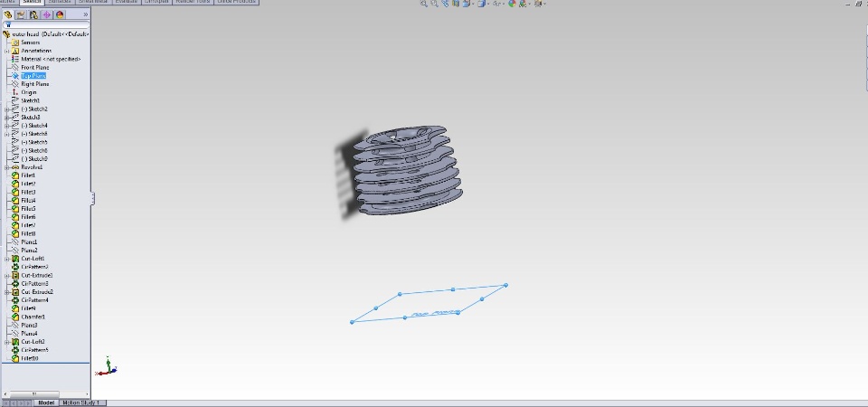Image resolution: width=868 pixels, height=407 pixels.
Task: Select Material not specified entry
Action: tap(46, 59)
